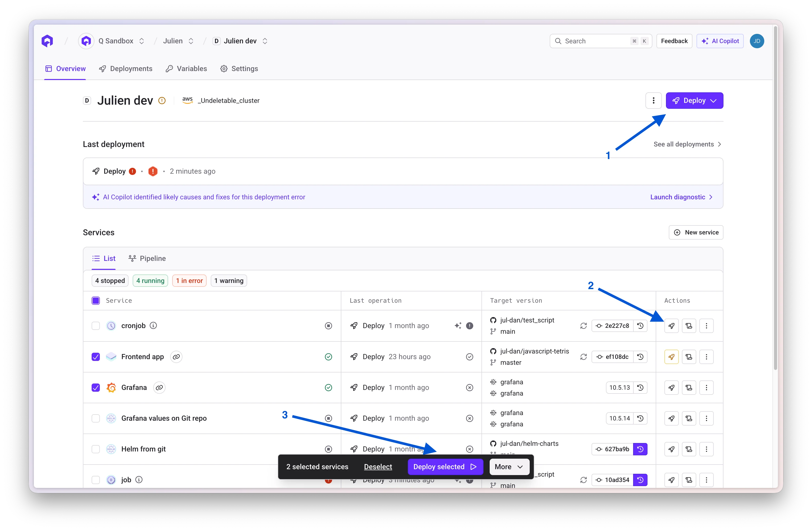
Task: Open the Variables tab
Action: pos(186,68)
